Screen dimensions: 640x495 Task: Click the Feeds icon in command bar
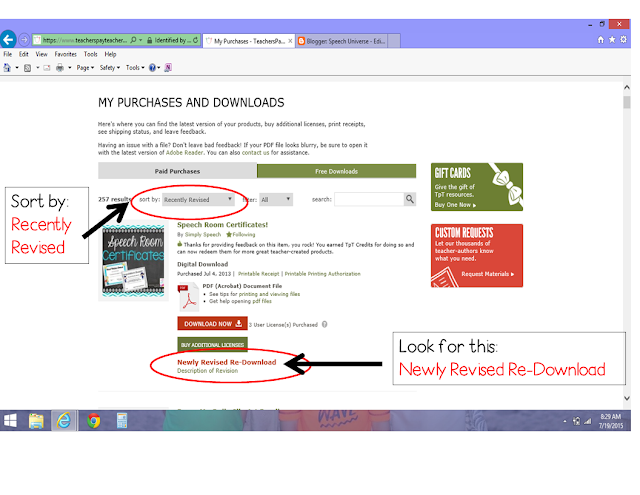[27, 68]
